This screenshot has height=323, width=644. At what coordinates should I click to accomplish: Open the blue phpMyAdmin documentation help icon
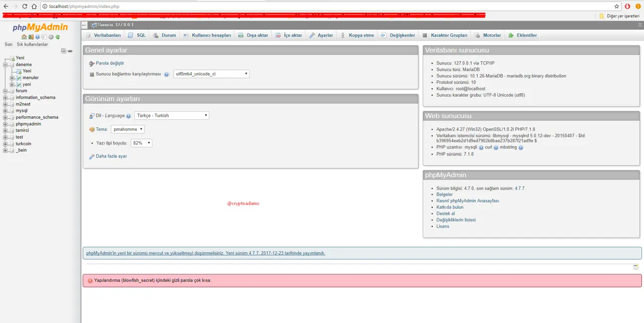[x=38, y=37]
